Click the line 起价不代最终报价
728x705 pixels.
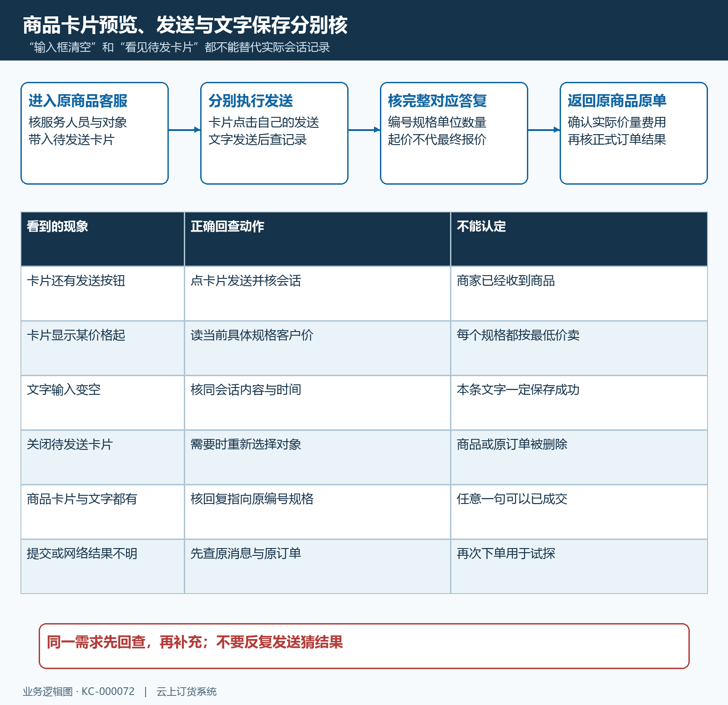pyautogui.click(x=437, y=140)
